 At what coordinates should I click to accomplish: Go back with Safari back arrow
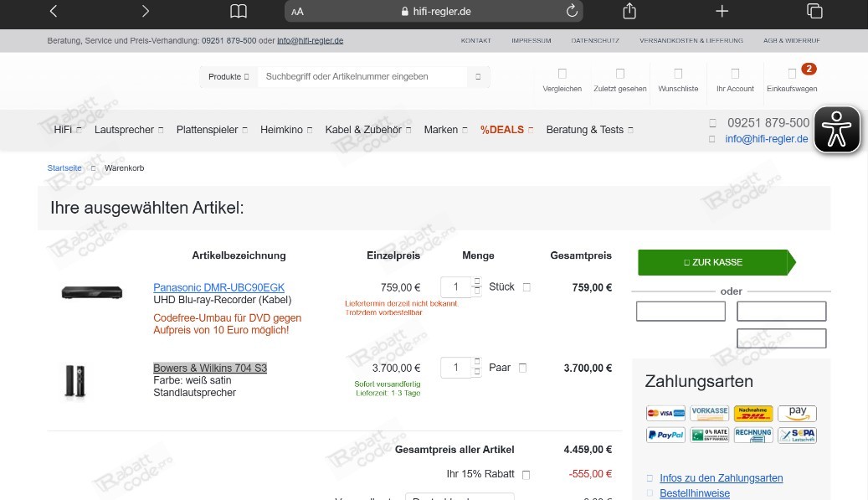coord(53,11)
